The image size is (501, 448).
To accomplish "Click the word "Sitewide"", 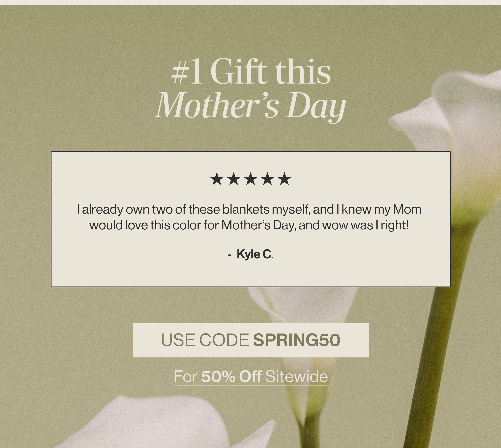I will coord(296,376).
